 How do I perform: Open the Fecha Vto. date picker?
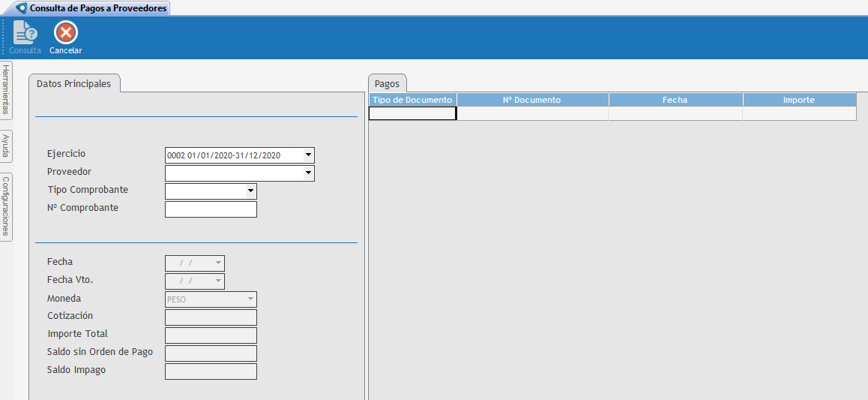(x=218, y=281)
